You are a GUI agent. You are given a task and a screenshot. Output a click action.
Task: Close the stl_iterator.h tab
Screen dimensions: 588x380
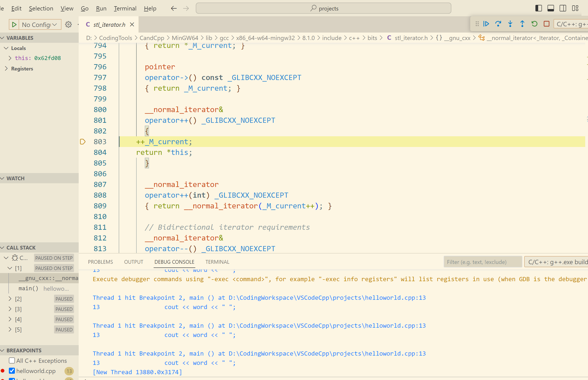132,24
